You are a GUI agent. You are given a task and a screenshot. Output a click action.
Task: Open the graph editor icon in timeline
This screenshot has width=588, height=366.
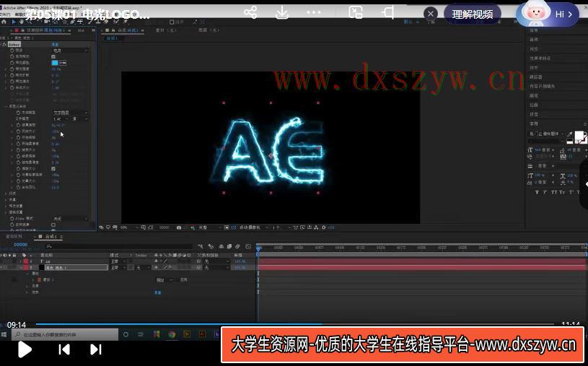pos(248,246)
